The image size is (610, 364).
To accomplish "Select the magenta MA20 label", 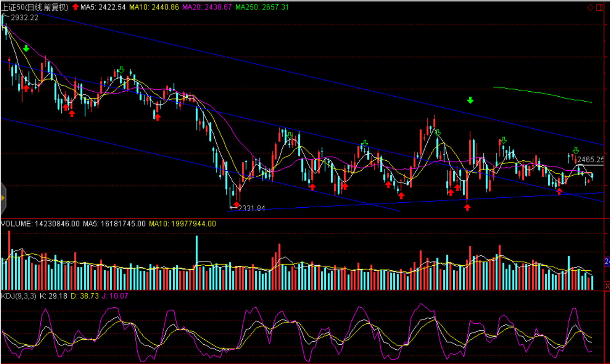I will click(x=207, y=7).
